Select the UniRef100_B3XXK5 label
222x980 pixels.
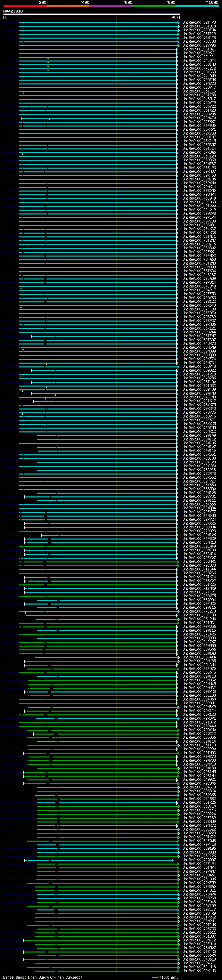click(x=199, y=424)
